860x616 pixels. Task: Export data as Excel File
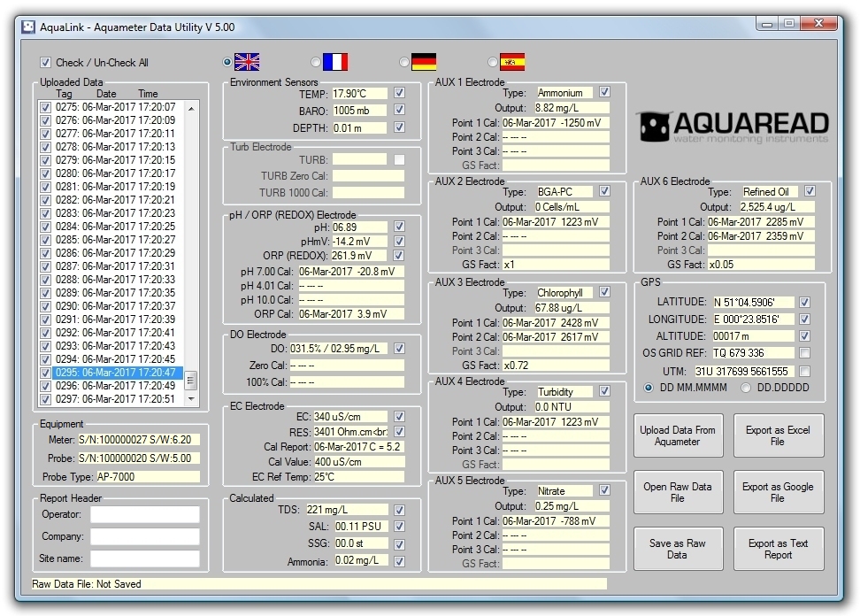pos(777,436)
